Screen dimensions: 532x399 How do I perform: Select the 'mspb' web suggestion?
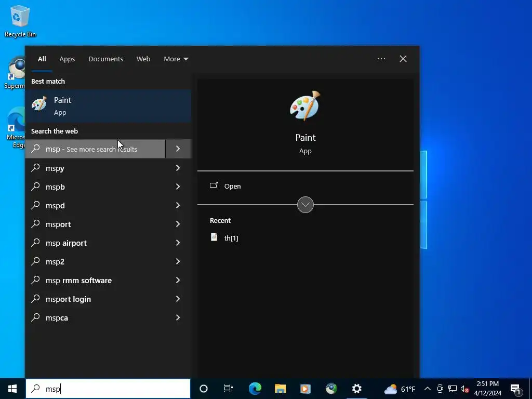coord(96,187)
